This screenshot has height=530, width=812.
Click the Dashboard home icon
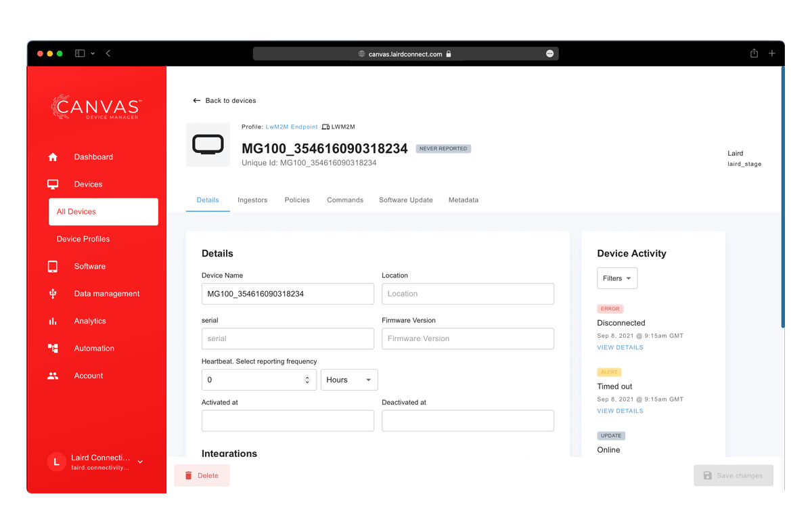53,157
